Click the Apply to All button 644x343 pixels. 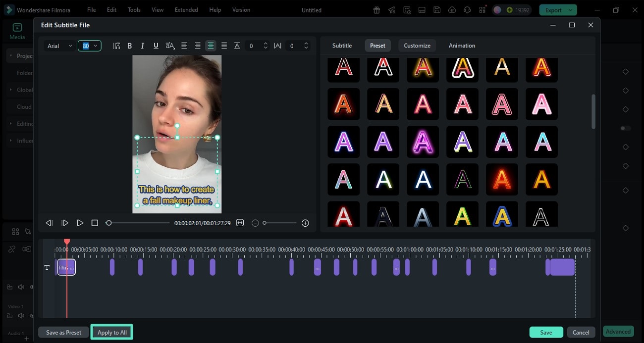112,332
